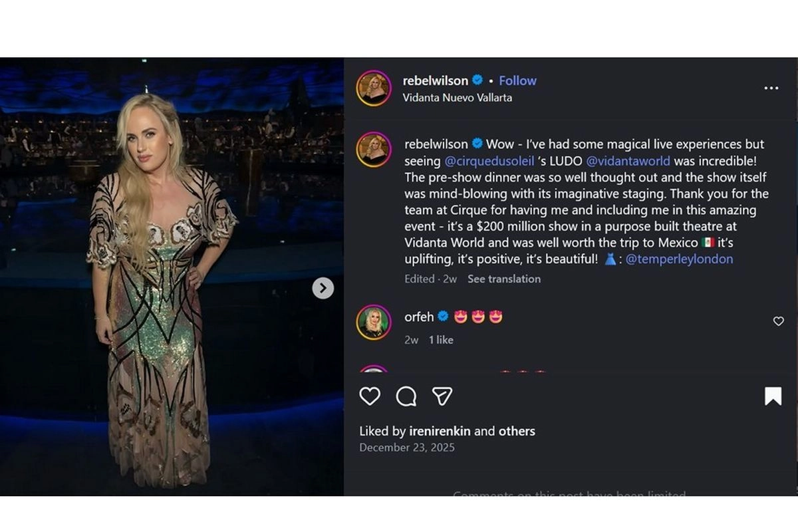This screenshot has height=532, width=798.
Task: Open the three-dot options menu
Action: coord(771,87)
